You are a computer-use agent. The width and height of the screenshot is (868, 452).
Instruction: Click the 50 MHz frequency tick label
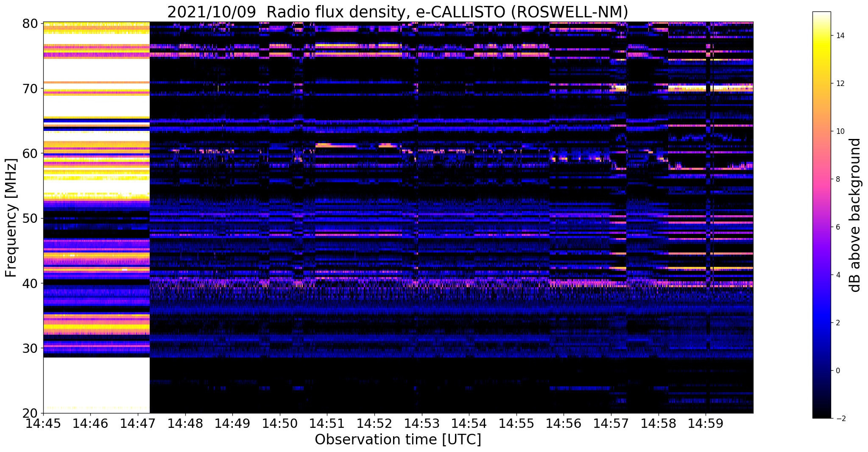click(30, 218)
